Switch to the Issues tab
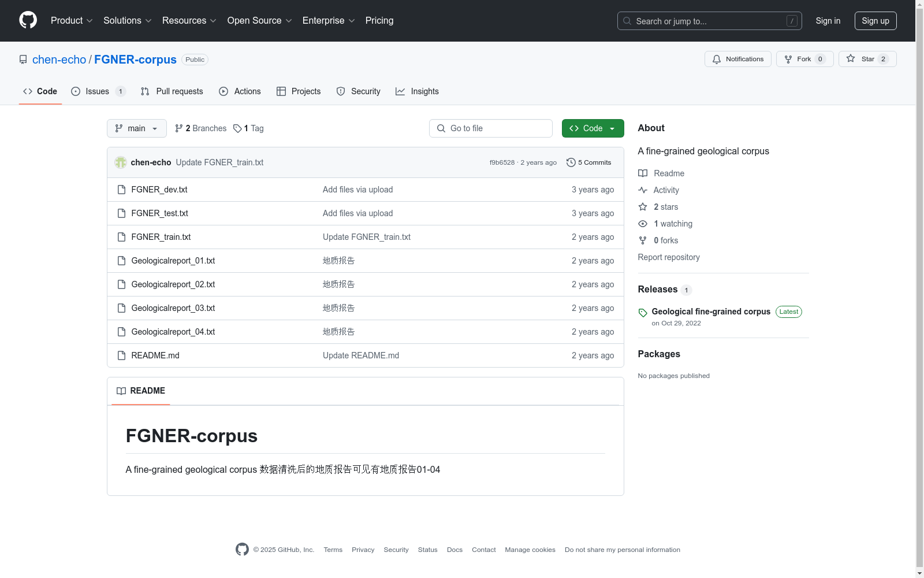The width and height of the screenshot is (924, 578). pyautogui.click(x=98, y=91)
